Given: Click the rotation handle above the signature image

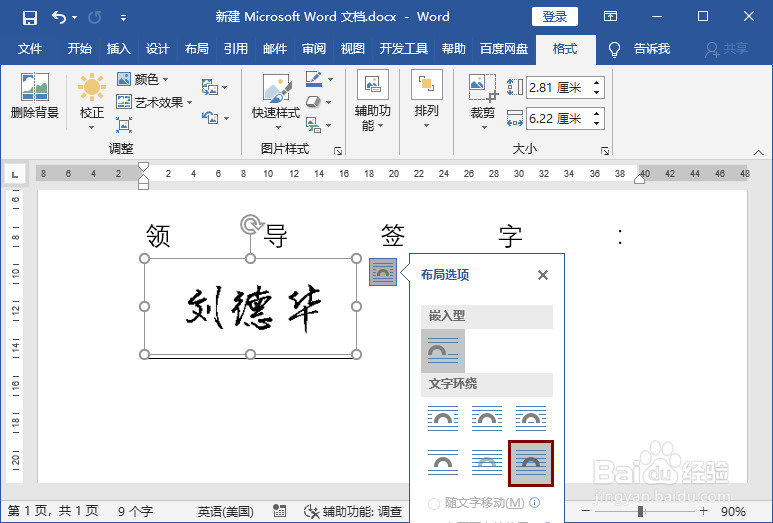Looking at the screenshot, I should coord(251,224).
